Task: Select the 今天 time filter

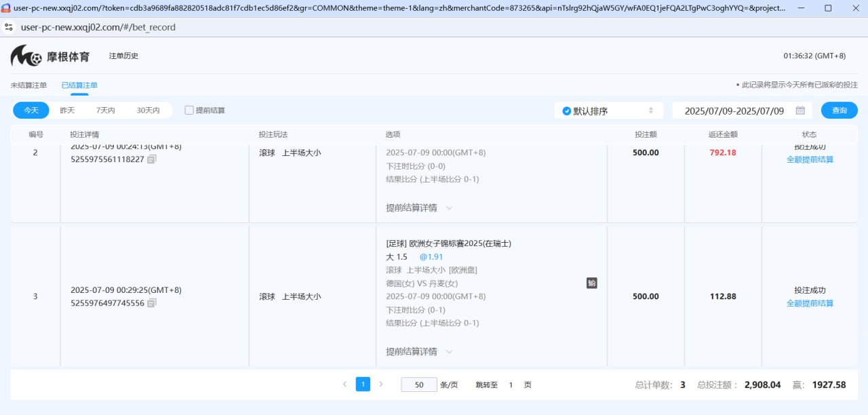Action: point(31,111)
